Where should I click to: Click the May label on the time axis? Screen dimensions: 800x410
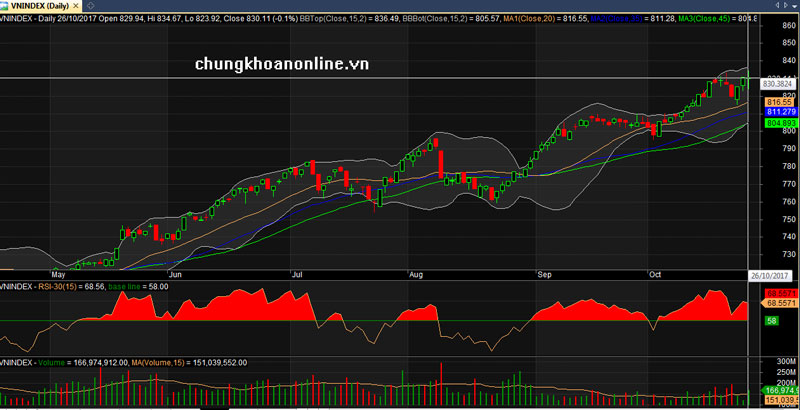(x=57, y=273)
